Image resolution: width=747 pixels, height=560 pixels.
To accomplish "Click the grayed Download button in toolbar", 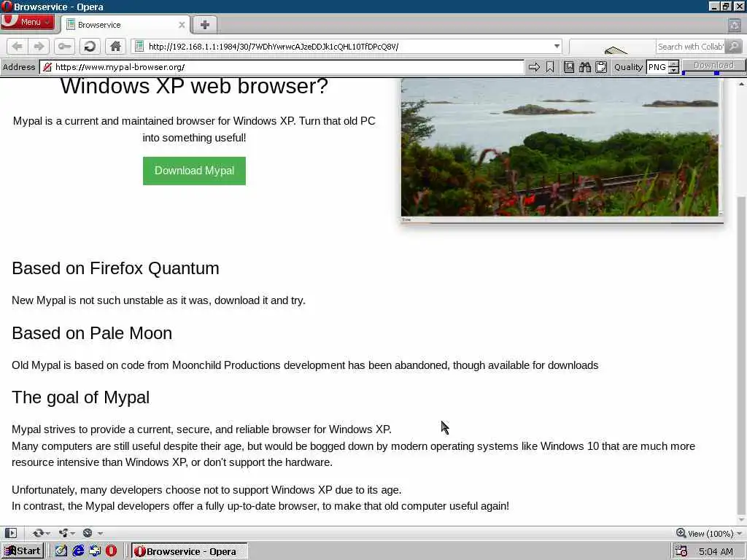I will coord(713,66).
